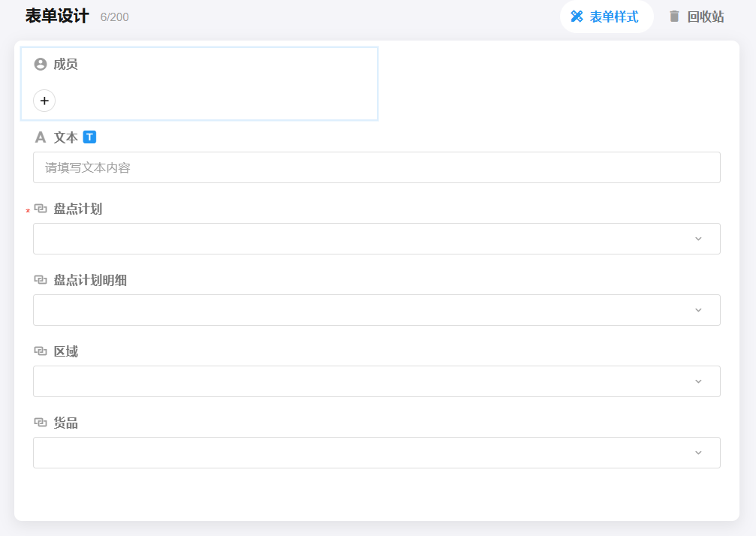Viewport: 756px width, 536px height.
Task: Open the 货品 dropdown field
Action: 377,453
